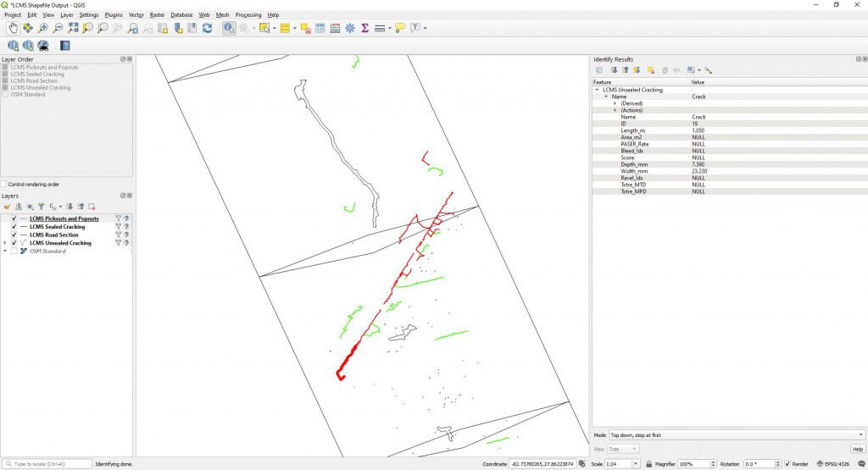Open the Vector menu

point(136,15)
